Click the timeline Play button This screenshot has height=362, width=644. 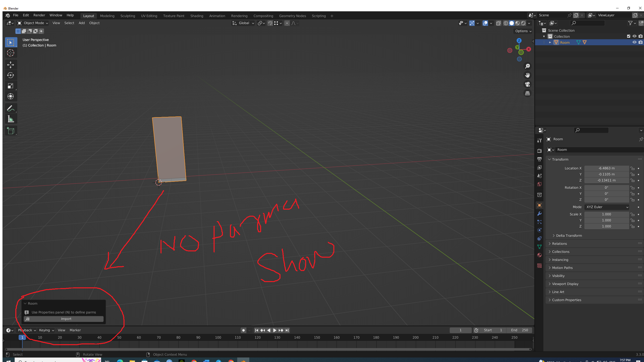coord(275,330)
